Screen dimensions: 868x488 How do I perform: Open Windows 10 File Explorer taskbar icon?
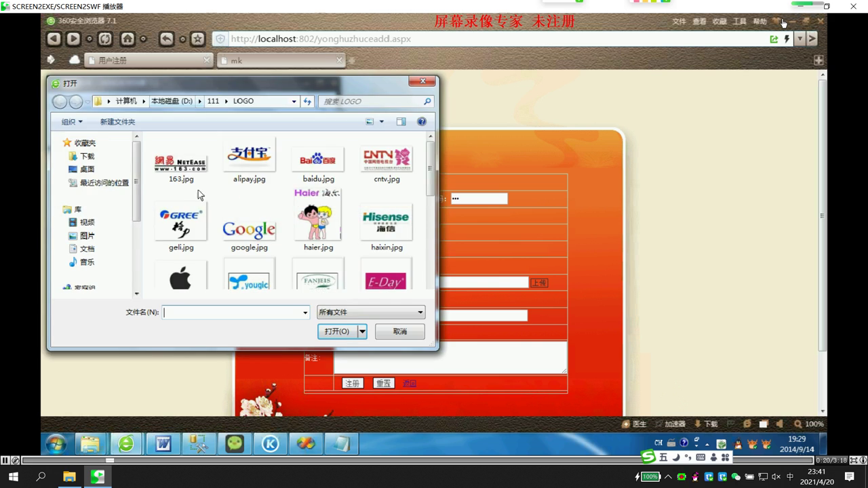tap(69, 476)
